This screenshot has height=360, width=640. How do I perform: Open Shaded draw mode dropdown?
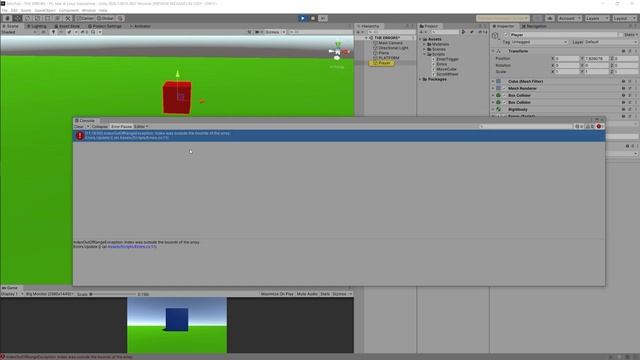pyautogui.click(x=18, y=32)
